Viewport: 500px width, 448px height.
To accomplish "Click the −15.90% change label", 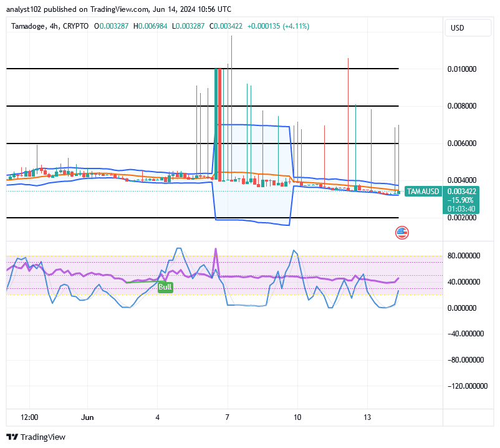I will (x=461, y=200).
